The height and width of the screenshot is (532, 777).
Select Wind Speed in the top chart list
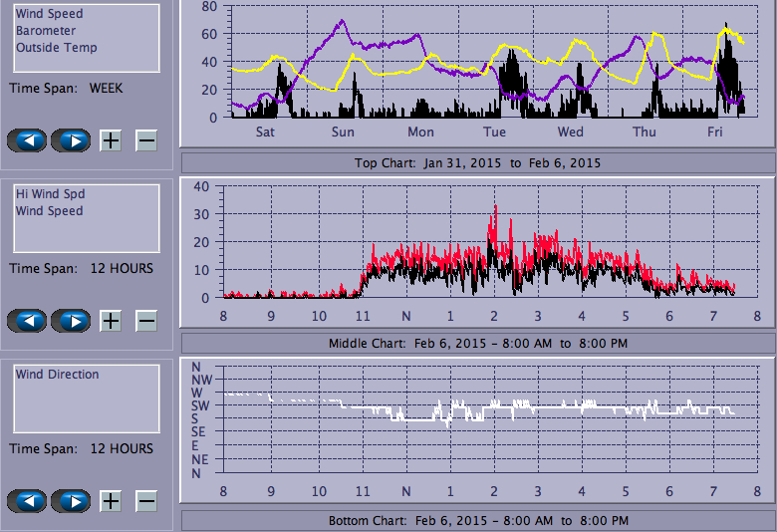coord(49,14)
